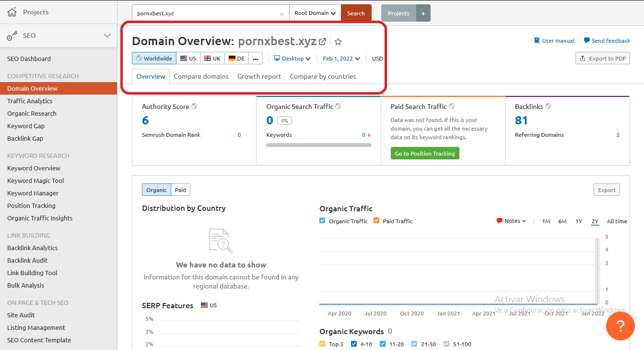Click the Projects button beside Search
The height and width of the screenshot is (350, 644).
(399, 13)
